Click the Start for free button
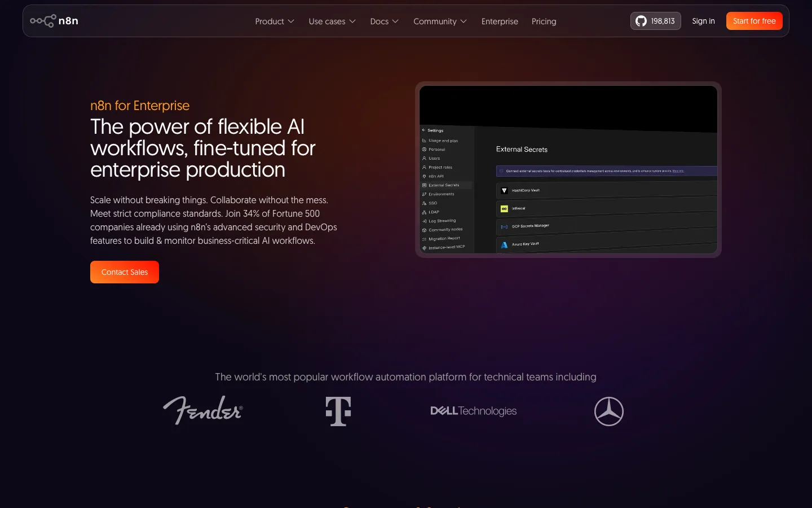Viewport: 812px width, 508px height. [754, 21]
